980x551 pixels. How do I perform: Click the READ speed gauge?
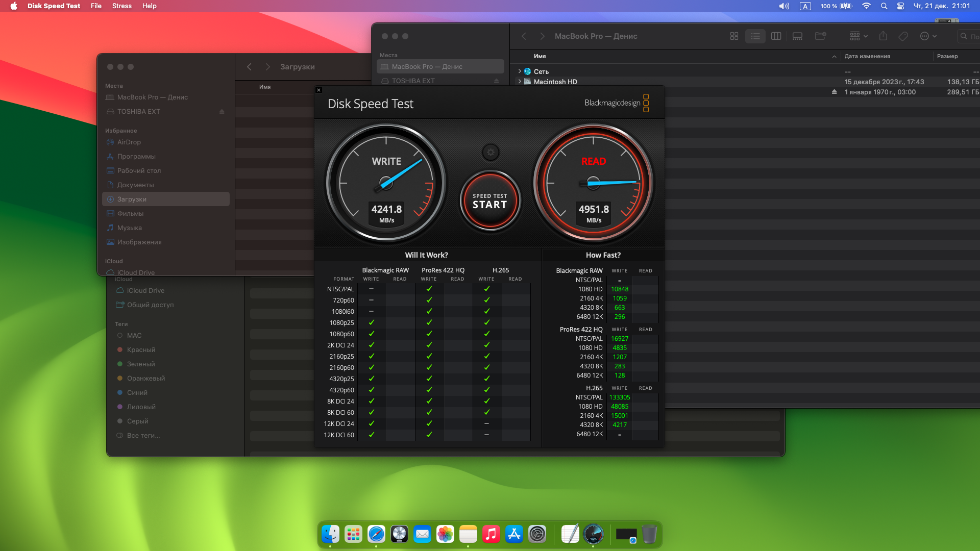pyautogui.click(x=593, y=183)
